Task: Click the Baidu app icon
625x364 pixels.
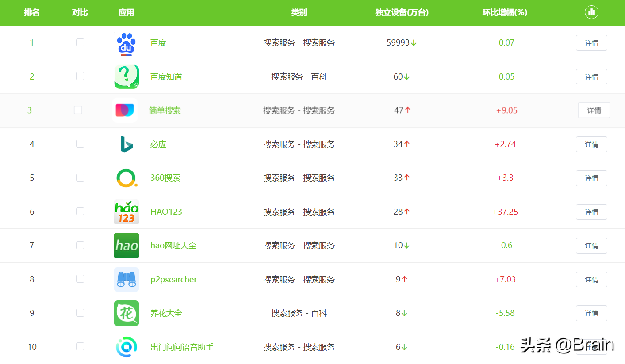Action: pos(127,42)
